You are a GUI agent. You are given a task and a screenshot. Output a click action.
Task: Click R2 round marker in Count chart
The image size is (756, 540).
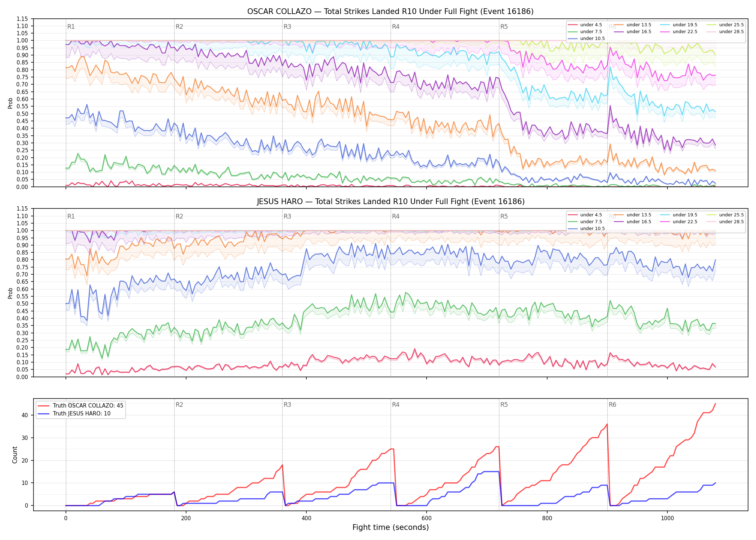pyautogui.click(x=179, y=405)
